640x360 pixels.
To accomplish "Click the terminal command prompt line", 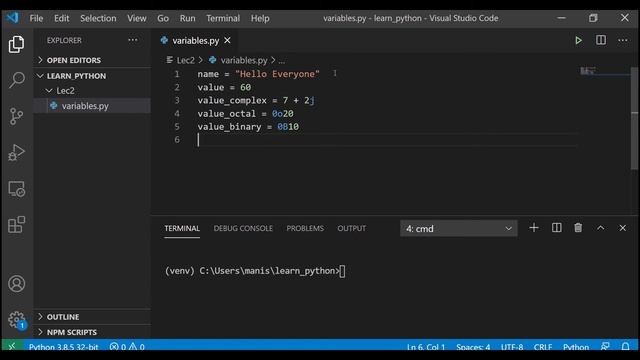I will coord(255,271).
